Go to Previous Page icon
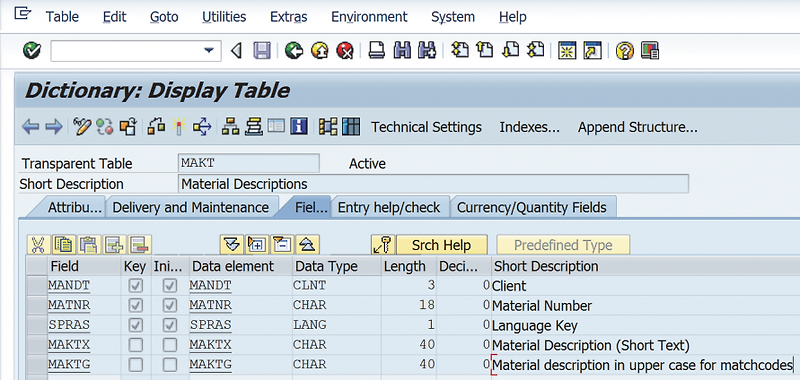This screenshot has width=800, height=380. point(485,50)
